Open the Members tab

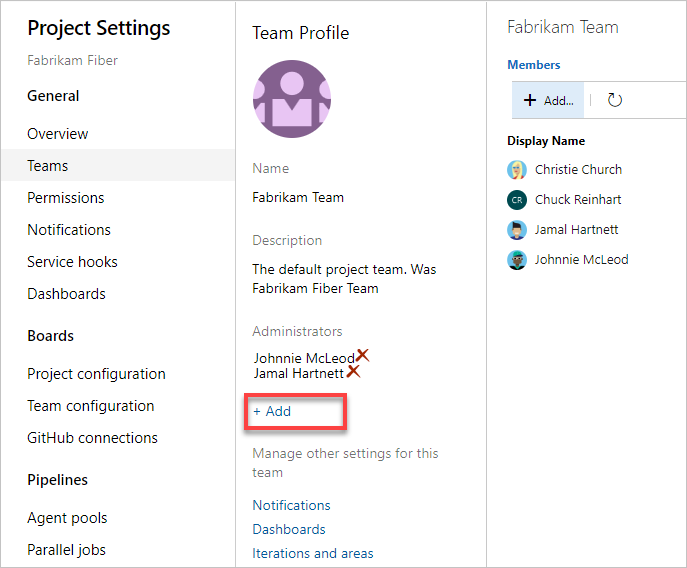click(x=534, y=65)
